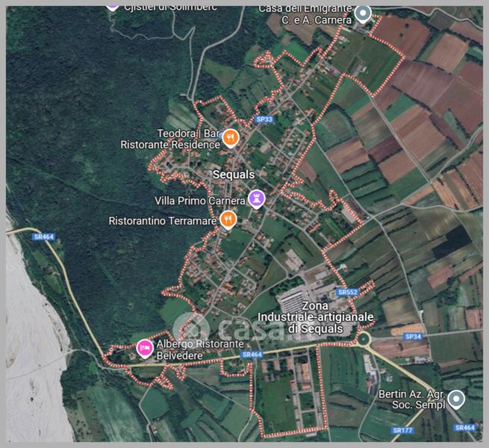Click the green roundabout marker near SP34
The image size is (489, 448).
[363, 339]
